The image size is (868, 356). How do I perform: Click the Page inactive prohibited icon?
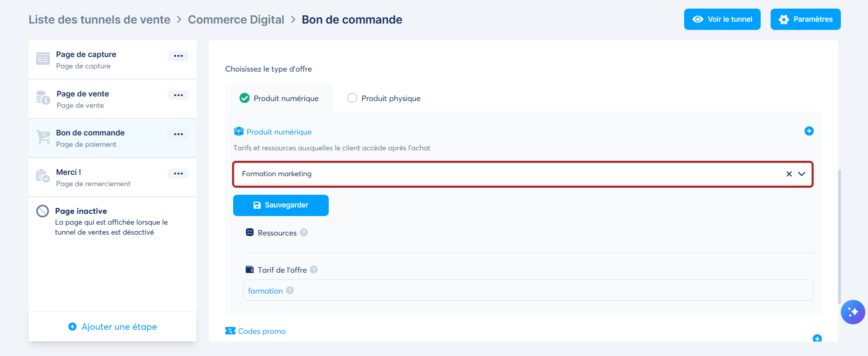click(x=43, y=211)
